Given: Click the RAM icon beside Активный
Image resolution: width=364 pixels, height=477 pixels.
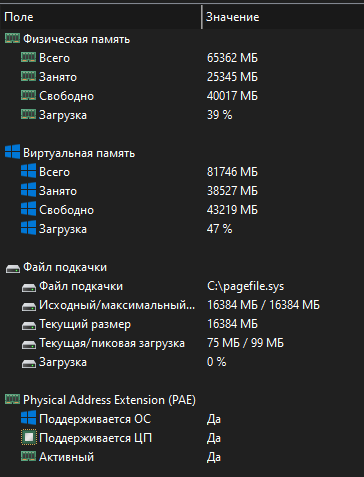Looking at the screenshot, I should point(28,456).
